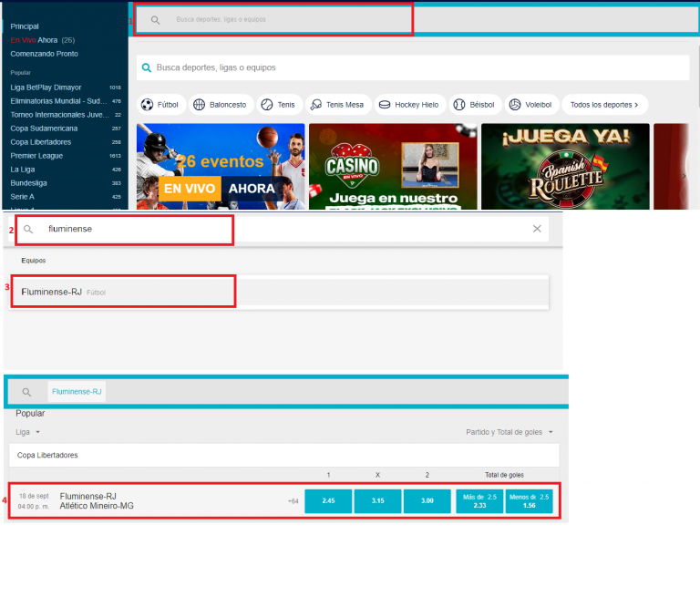The image size is (700, 597).
Task: Select the Tenis sport chip
Action: tap(280, 105)
